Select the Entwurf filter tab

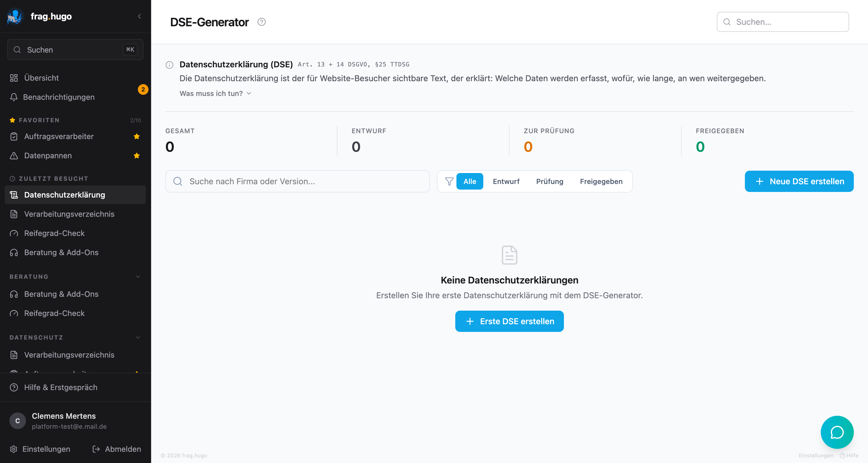click(506, 181)
